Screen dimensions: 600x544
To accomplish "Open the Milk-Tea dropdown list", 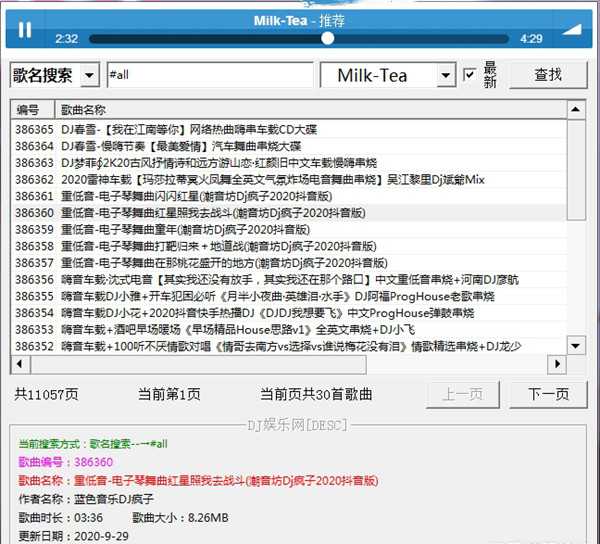I will coord(445,76).
